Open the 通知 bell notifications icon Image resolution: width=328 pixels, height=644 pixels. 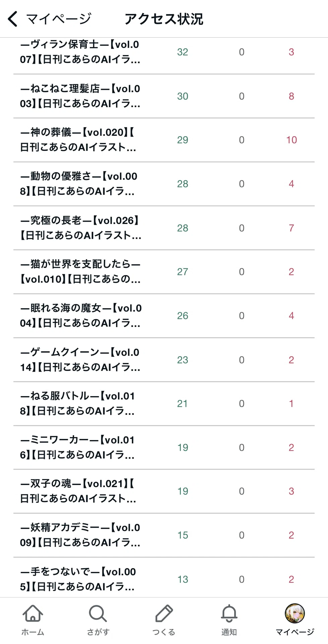click(x=229, y=614)
